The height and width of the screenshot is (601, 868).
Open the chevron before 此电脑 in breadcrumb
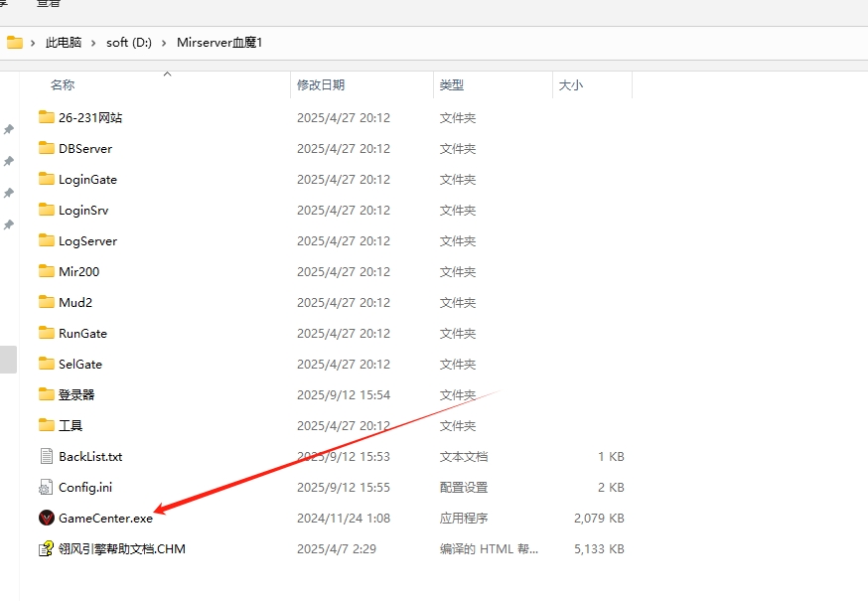tap(34, 43)
